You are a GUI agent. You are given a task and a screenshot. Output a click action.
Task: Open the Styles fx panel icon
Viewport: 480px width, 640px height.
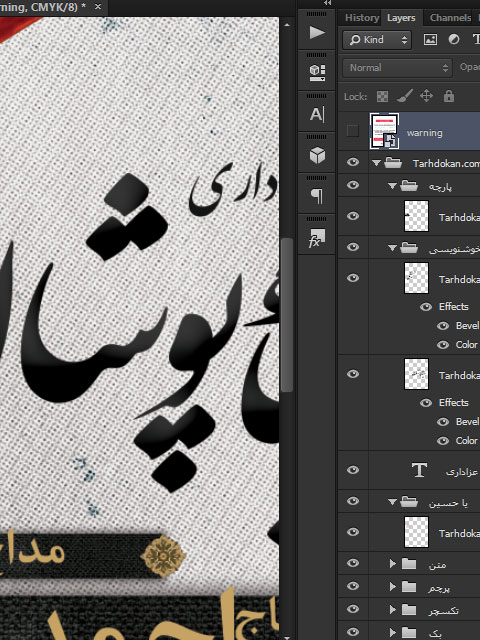tap(317, 238)
